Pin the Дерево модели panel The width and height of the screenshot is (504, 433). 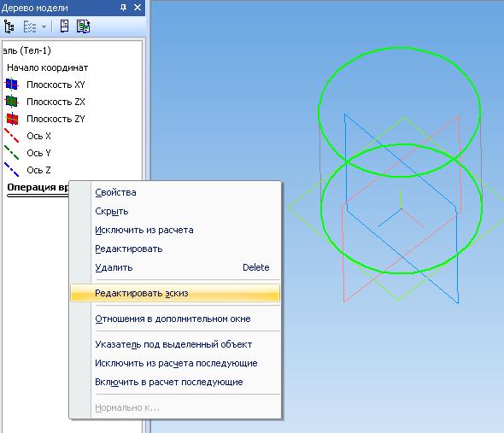[x=123, y=8]
